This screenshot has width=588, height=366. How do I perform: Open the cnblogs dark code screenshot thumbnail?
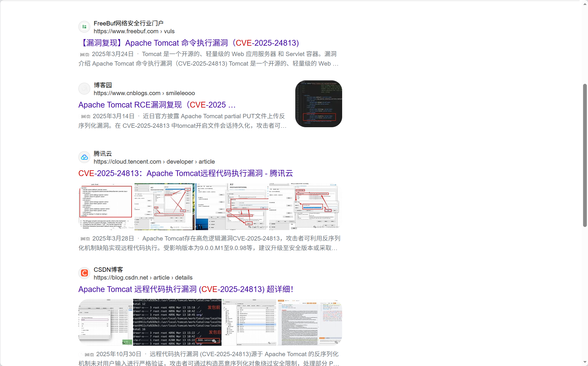pyautogui.click(x=319, y=104)
